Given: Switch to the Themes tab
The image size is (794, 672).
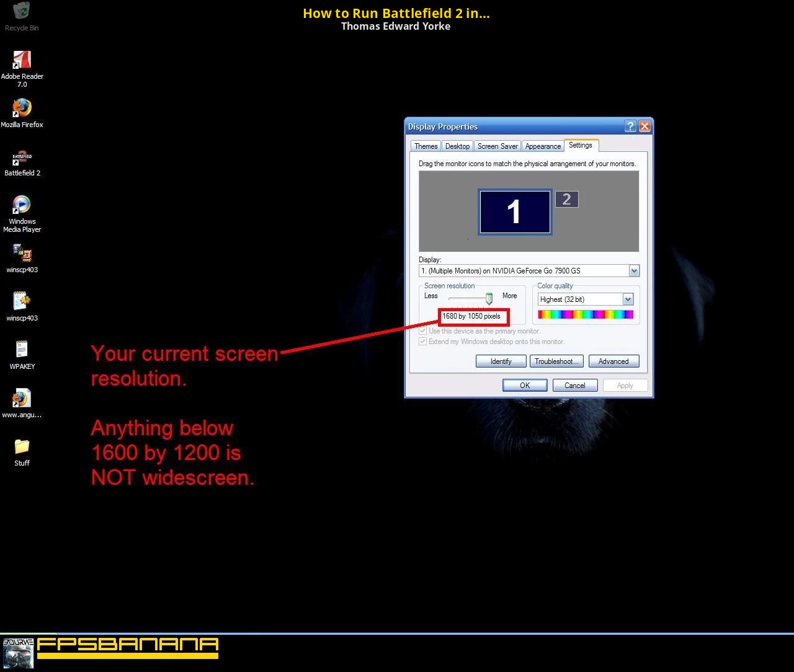Looking at the screenshot, I should pos(426,146).
